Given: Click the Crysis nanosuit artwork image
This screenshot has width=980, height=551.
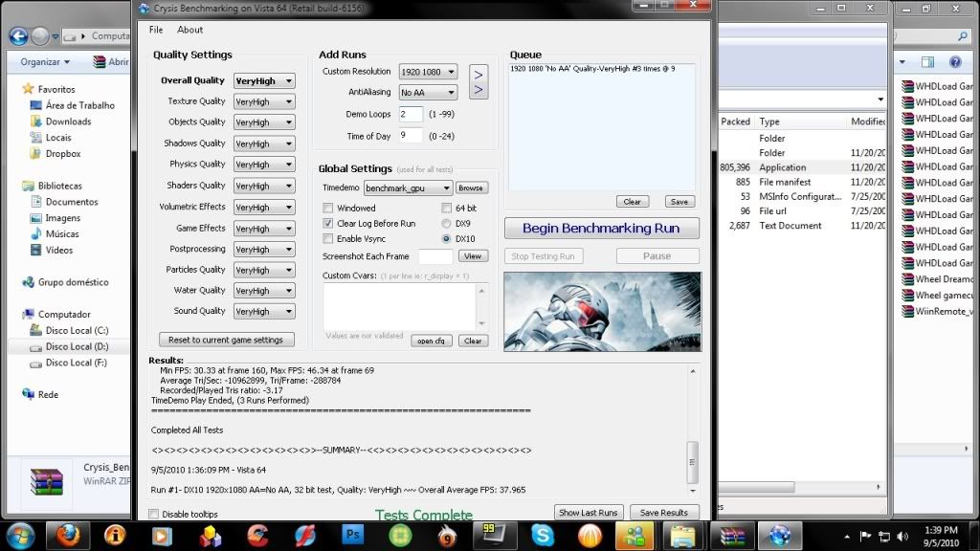Looking at the screenshot, I should tap(603, 311).
